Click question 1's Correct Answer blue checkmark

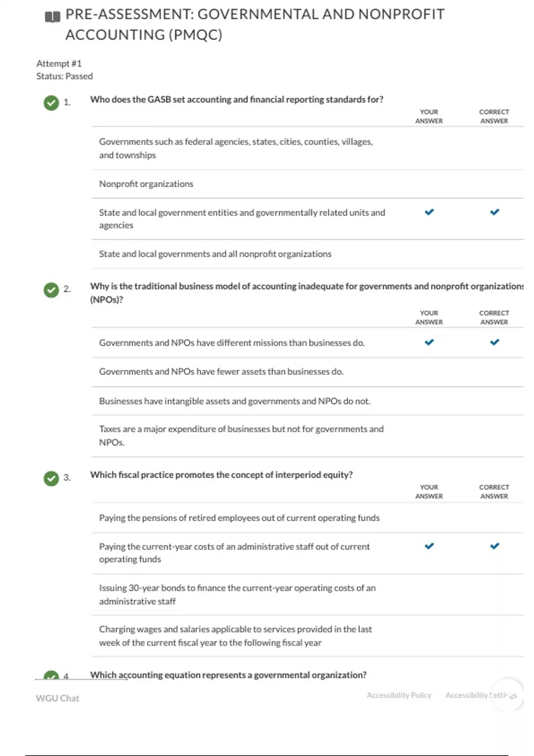494,212
